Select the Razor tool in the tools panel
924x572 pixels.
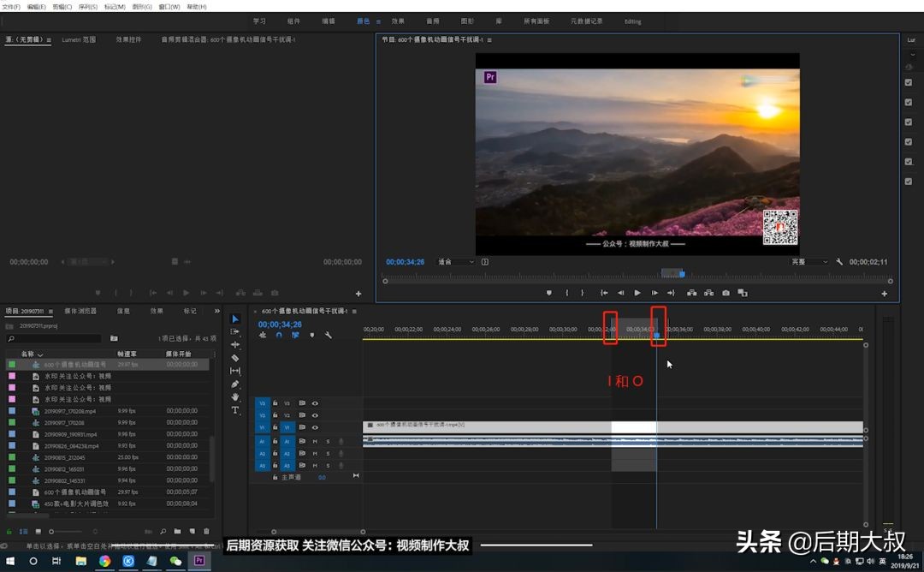235,358
